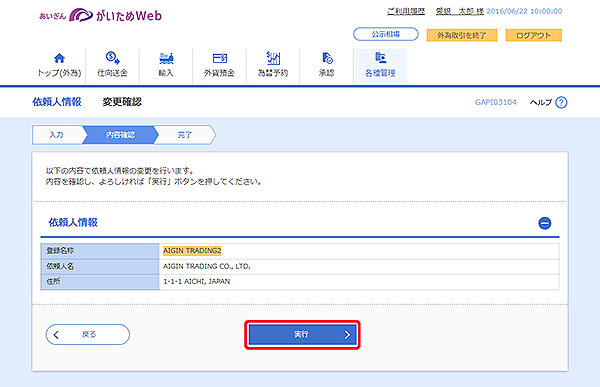
Task: Click the 変更確認 heading text
Action: point(122,102)
